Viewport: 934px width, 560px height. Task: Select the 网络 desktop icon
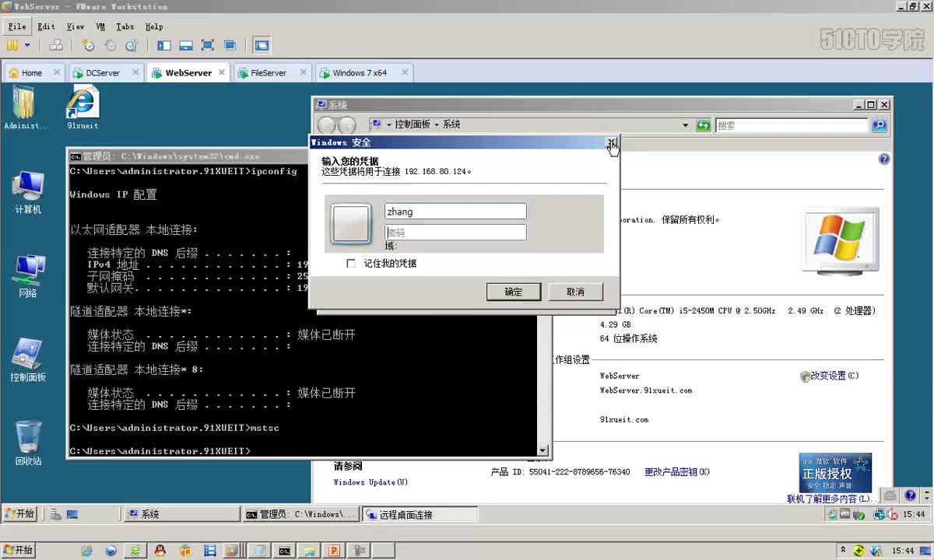click(x=28, y=276)
